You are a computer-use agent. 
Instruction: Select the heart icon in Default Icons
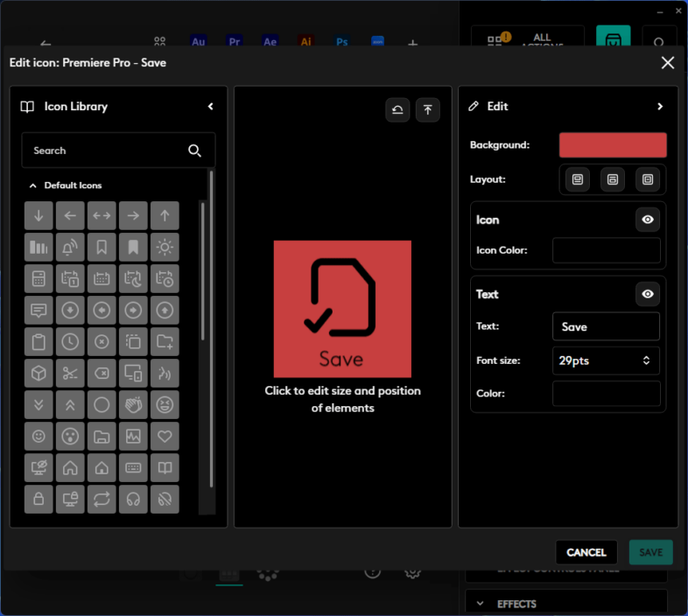165,436
